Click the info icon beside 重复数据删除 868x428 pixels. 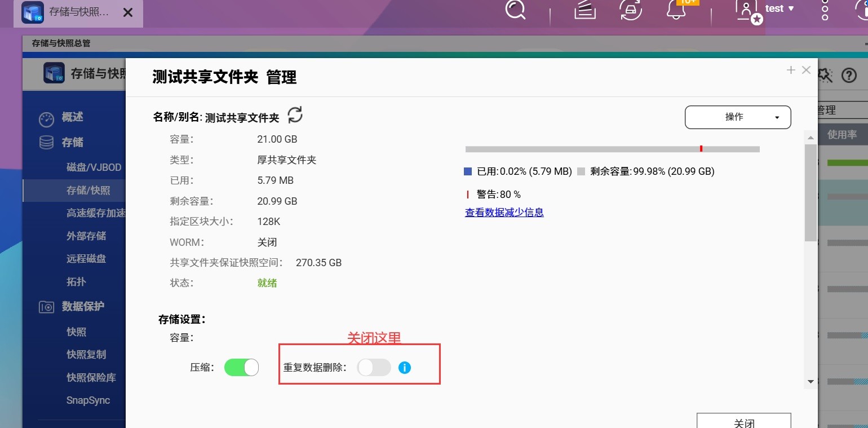pos(405,368)
